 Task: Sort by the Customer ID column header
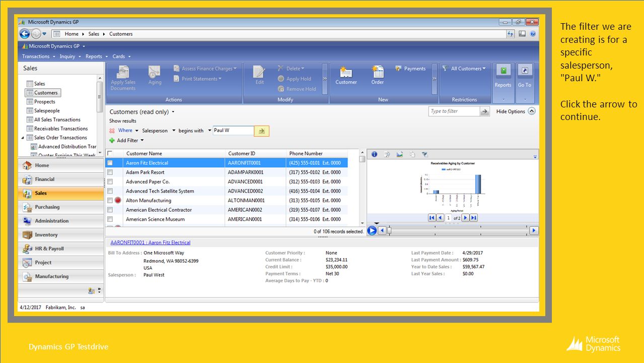[255, 153]
